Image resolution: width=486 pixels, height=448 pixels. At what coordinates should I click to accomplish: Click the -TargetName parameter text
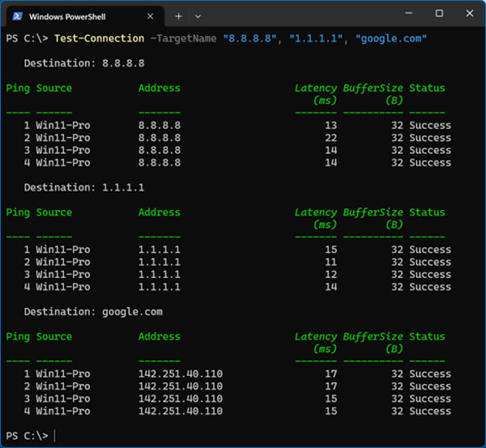[x=184, y=38]
